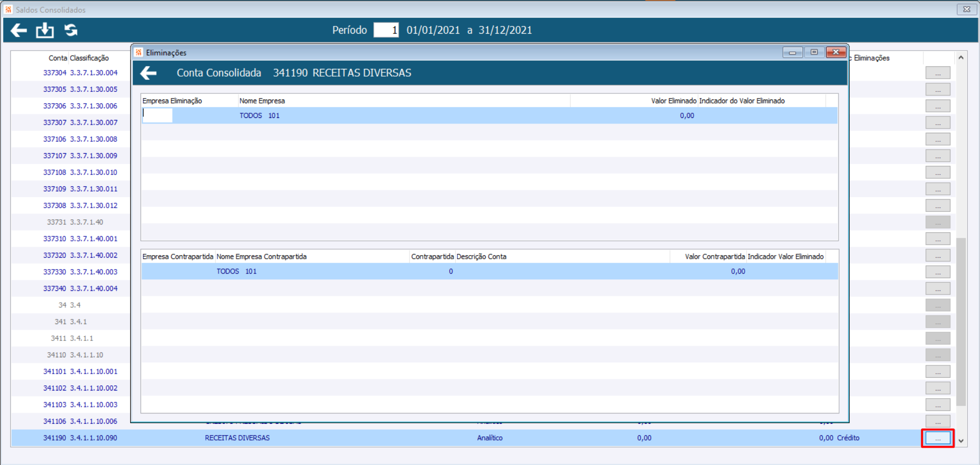This screenshot has height=465, width=980.
Task: Click the Empresa Eliminação edit cell
Action: pos(157,115)
